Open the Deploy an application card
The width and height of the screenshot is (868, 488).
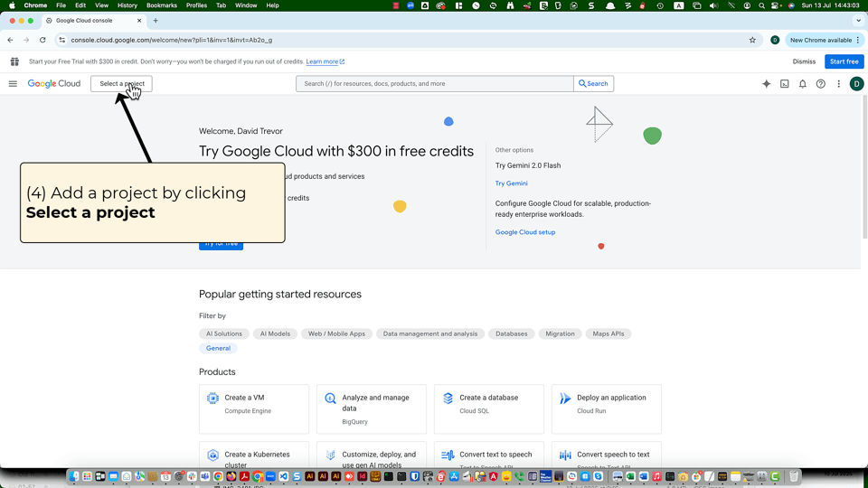(607, 409)
